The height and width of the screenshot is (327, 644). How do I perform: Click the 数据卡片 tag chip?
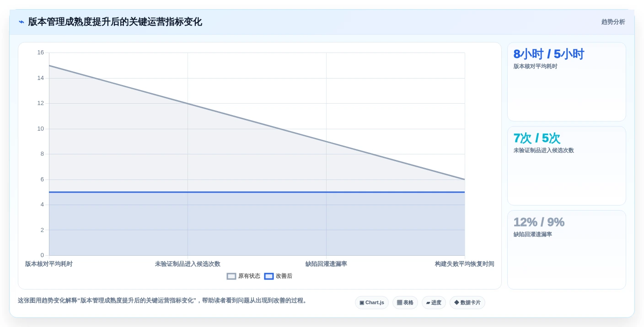point(467,303)
